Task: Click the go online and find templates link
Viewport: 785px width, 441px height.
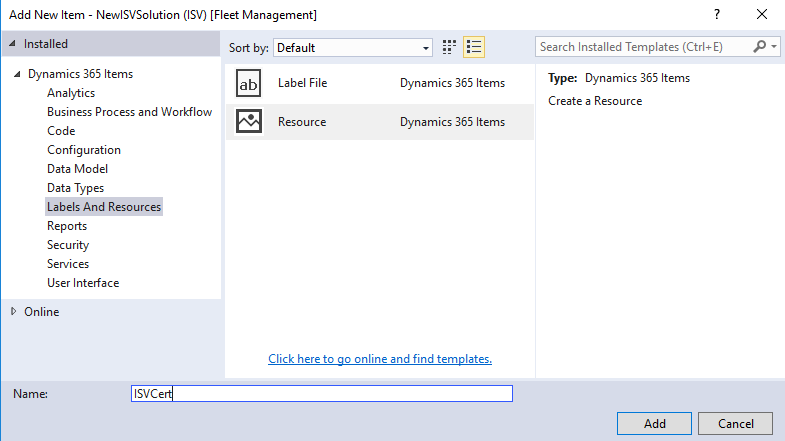Action: [380, 359]
